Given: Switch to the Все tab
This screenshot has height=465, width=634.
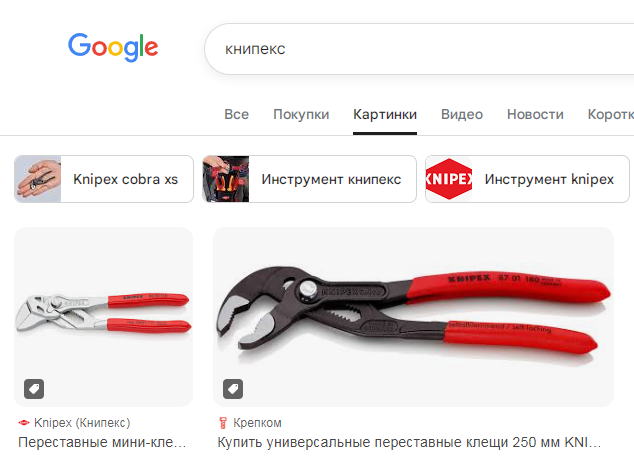Looking at the screenshot, I should (x=237, y=114).
